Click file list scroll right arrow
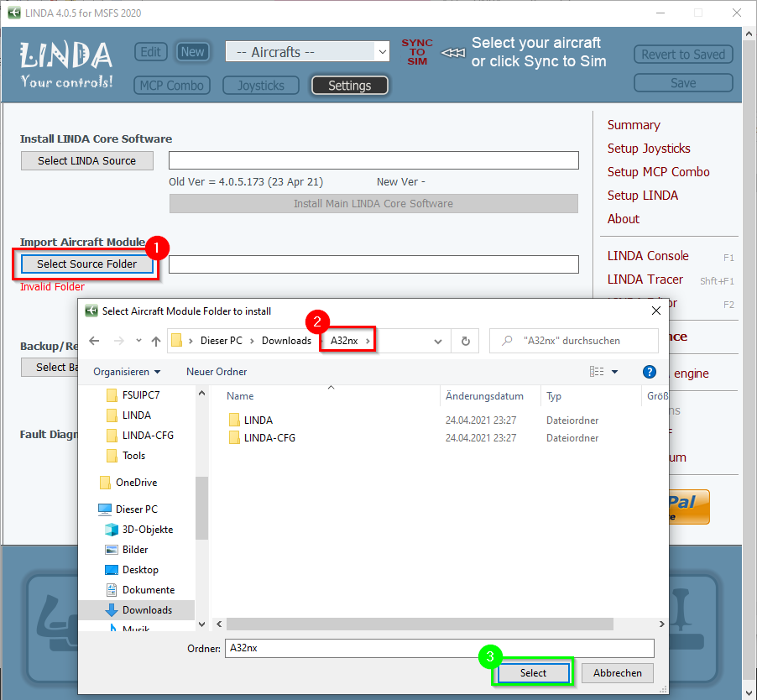757x700 pixels. pyautogui.click(x=661, y=624)
